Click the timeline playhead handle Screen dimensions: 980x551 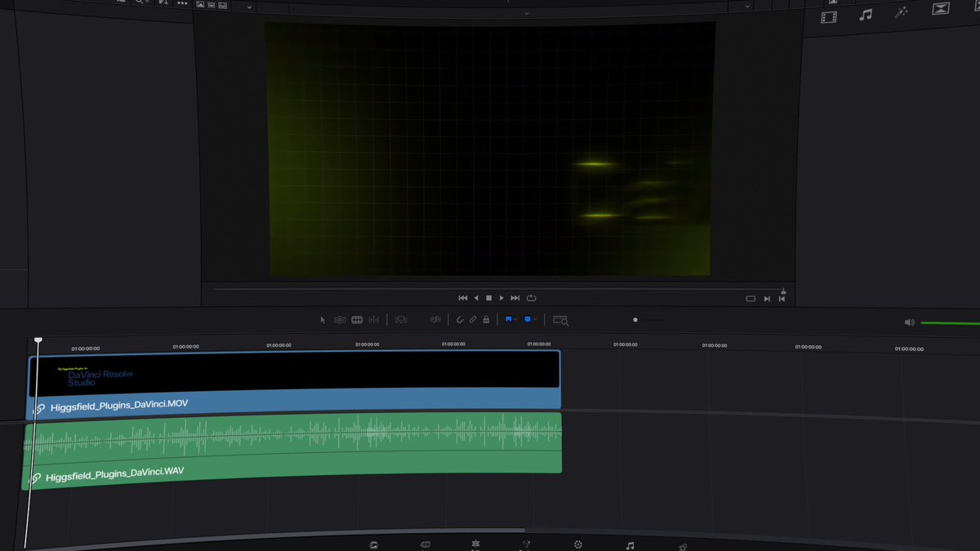[38, 340]
